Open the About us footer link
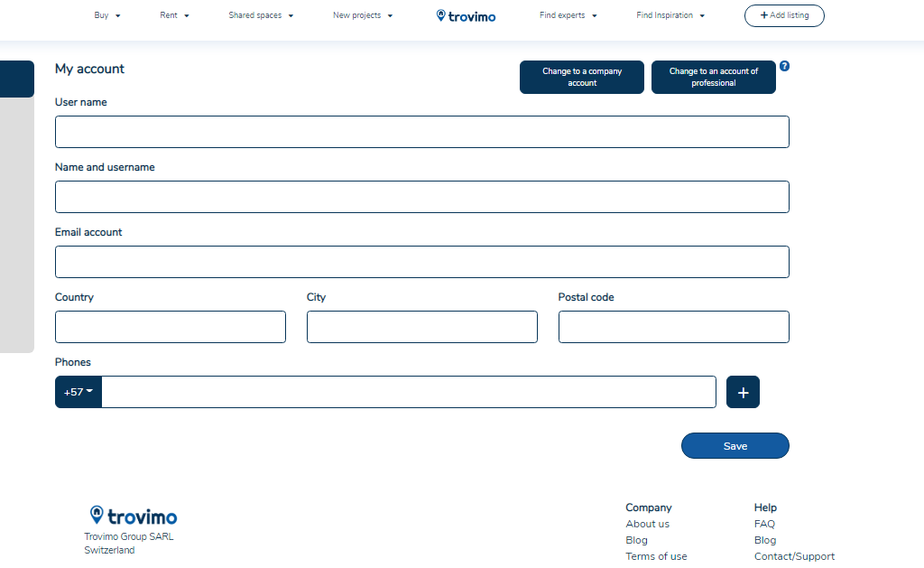Image resolution: width=924 pixels, height=568 pixels. click(x=647, y=524)
